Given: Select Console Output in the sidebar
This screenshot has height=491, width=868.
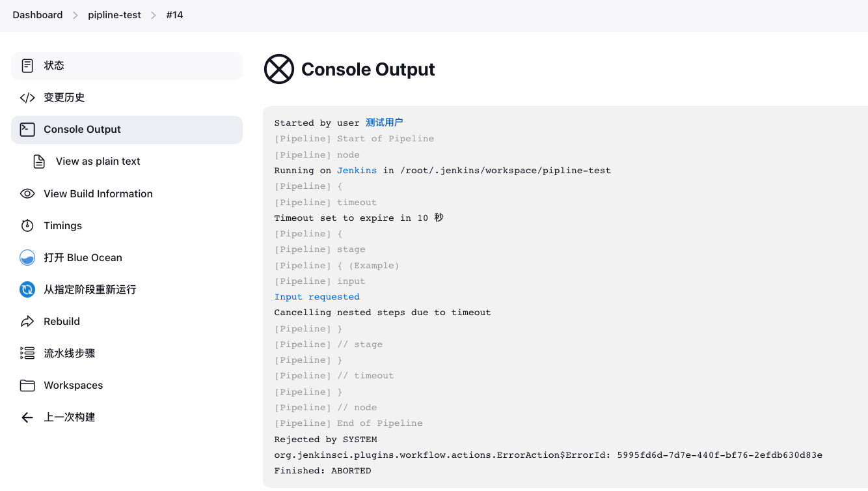Looking at the screenshot, I should click(127, 130).
